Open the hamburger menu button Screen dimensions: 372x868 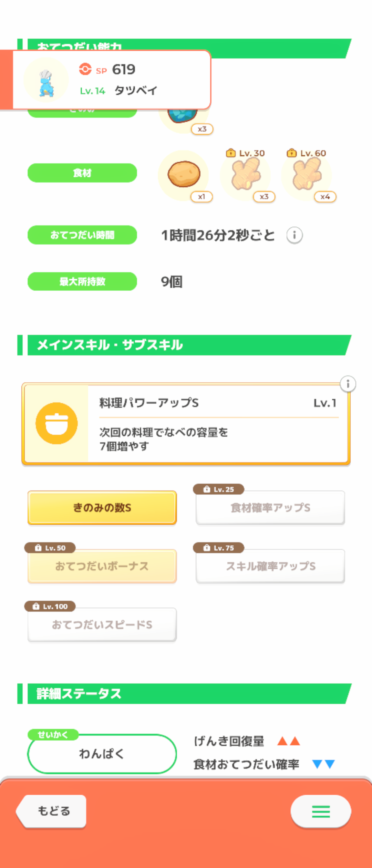point(321,812)
